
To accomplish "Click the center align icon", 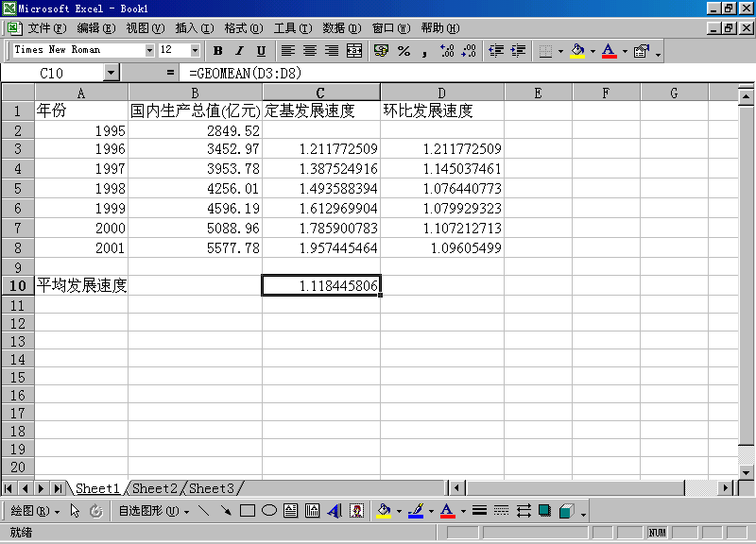I will 309,51.
